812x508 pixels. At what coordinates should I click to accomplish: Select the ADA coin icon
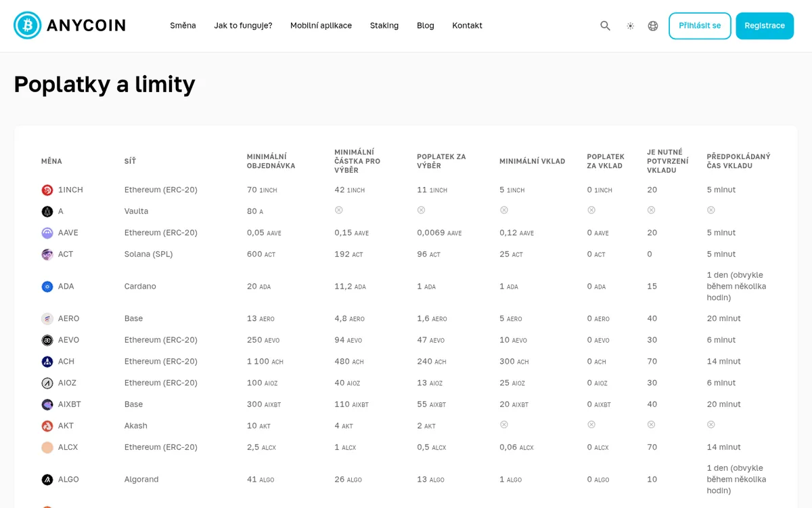point(47,287)
